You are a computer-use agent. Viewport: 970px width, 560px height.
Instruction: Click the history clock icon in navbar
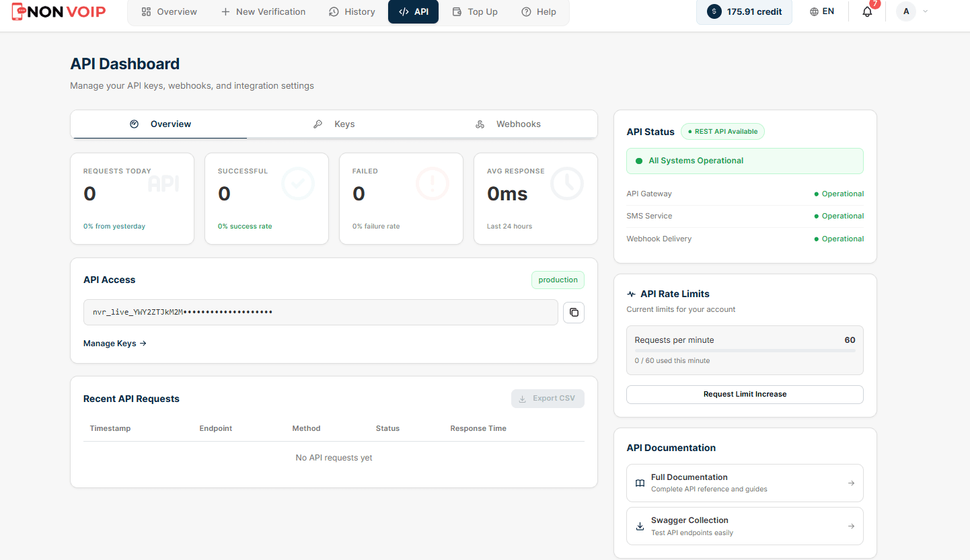tap(334, 11)
